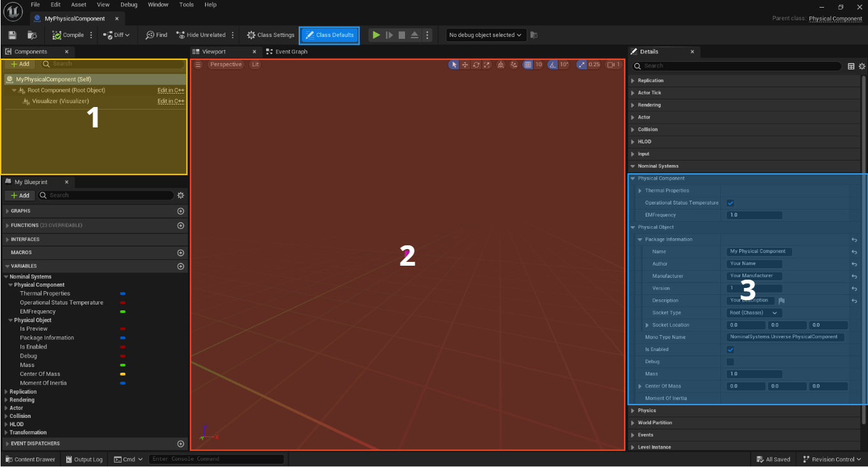Select the viewport Select mode cursor icon
The width and height of the screenshot is (868, 467).
point(454,64)
